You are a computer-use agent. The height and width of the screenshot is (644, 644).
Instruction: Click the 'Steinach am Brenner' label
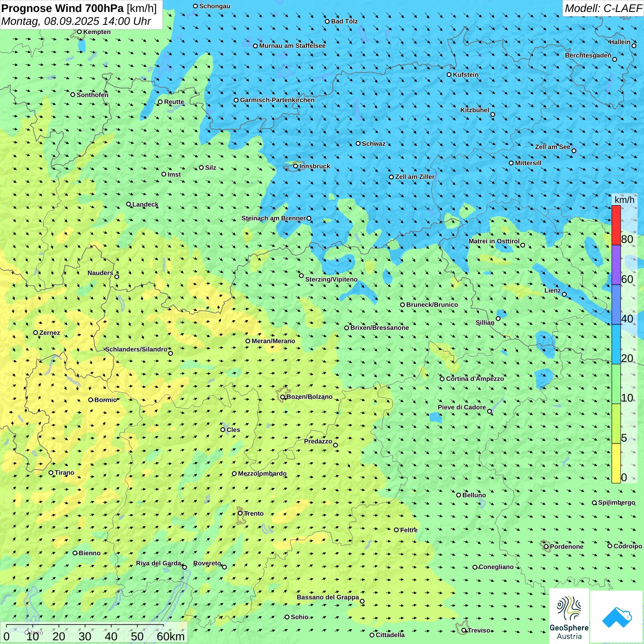274,218
